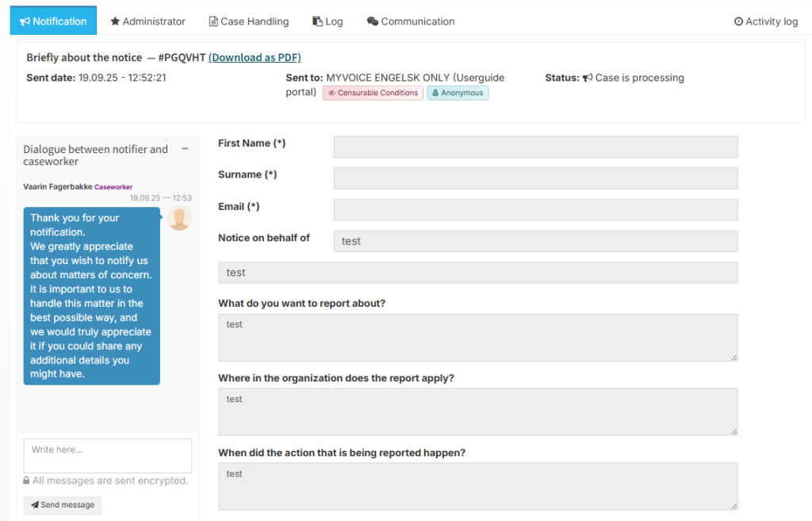Click the What do you want to report textarea
812x521 pixels.
coord(477,337)
